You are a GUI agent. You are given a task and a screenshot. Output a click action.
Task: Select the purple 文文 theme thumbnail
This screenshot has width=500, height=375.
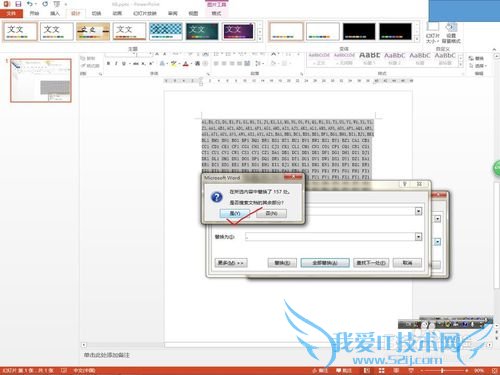coord(238,31)
